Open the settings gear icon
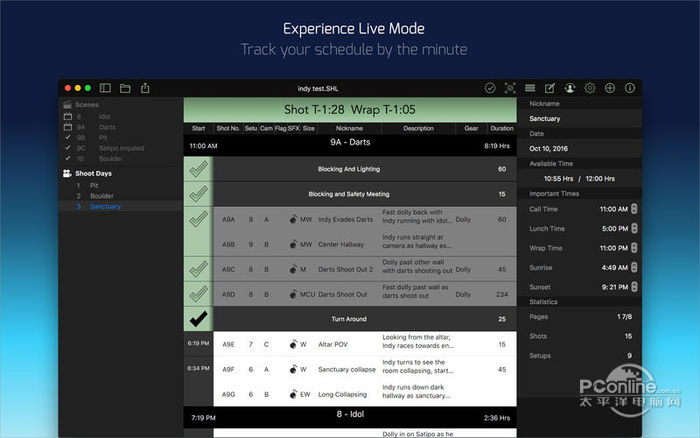Image resolution: width=700 pixels, height=438 pixels. pos(590,88)
